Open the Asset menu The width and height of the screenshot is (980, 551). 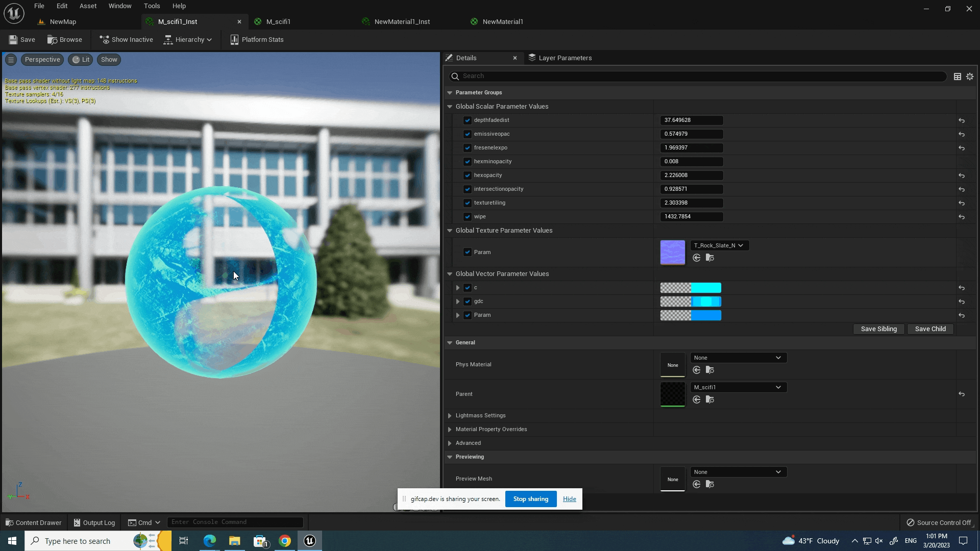88,6
